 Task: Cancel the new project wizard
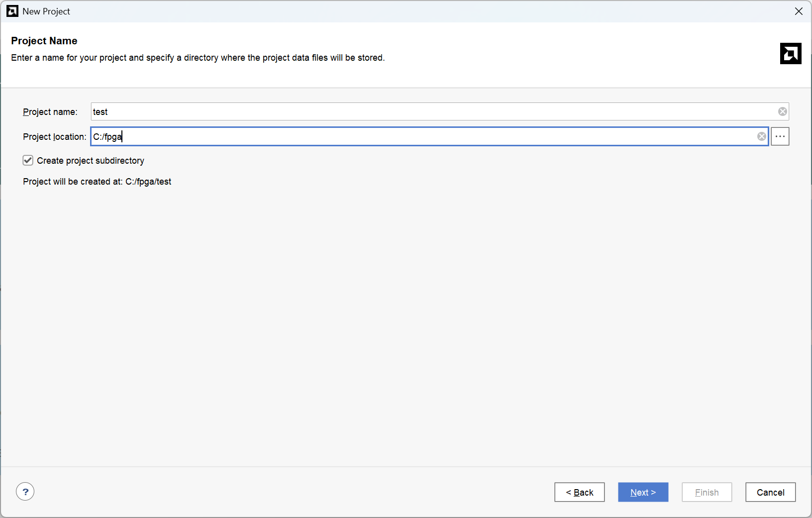770,492
